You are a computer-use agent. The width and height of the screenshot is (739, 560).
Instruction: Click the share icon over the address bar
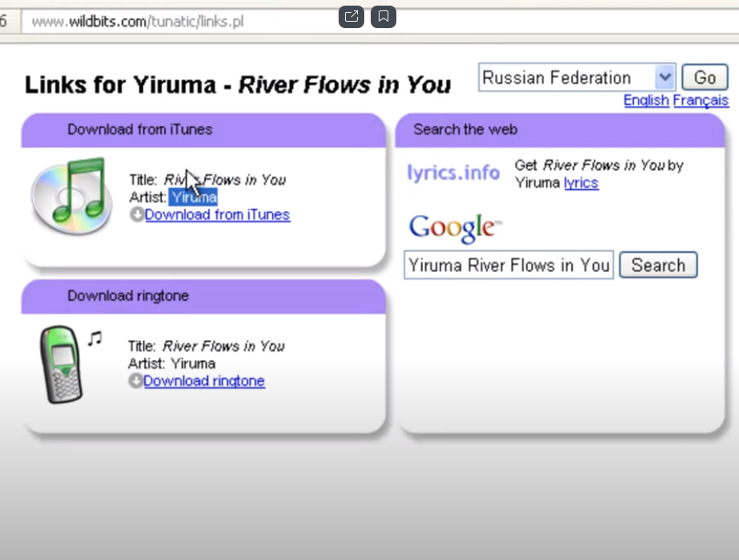tap(351, 17)
